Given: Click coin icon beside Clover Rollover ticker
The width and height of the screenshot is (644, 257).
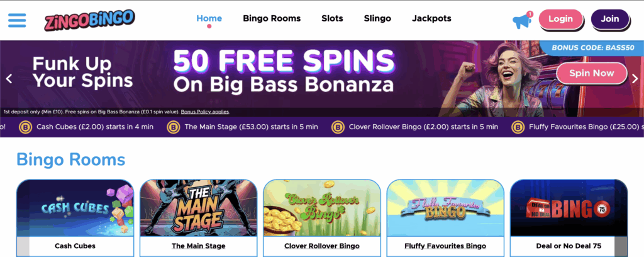Looking at the screenshot, I should point(338,127).
